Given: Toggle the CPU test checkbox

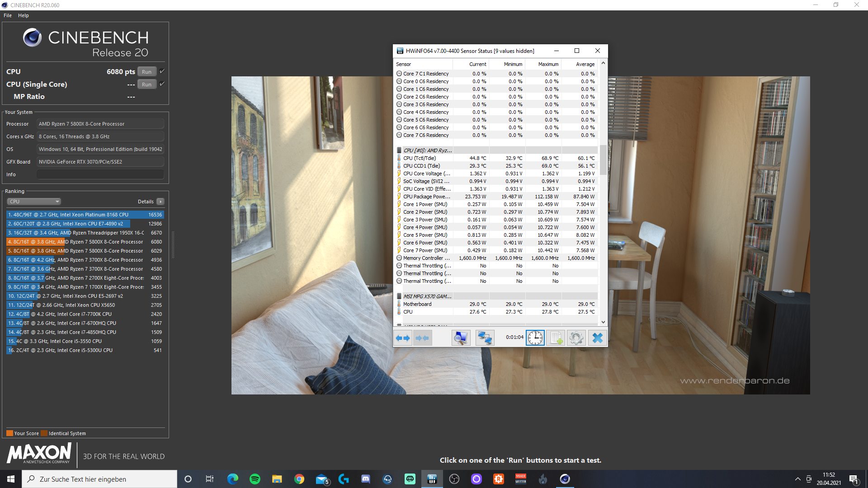Looking at the screenshot, I should (162, 71).
